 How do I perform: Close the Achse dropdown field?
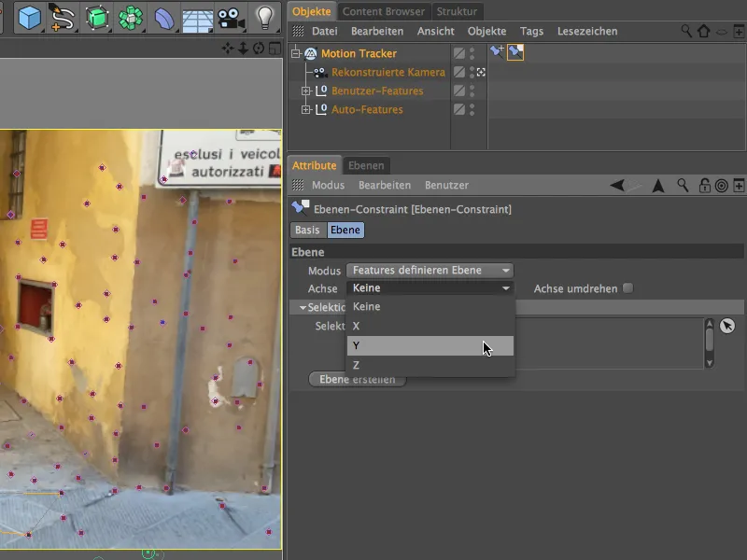[x=430, y=288]
